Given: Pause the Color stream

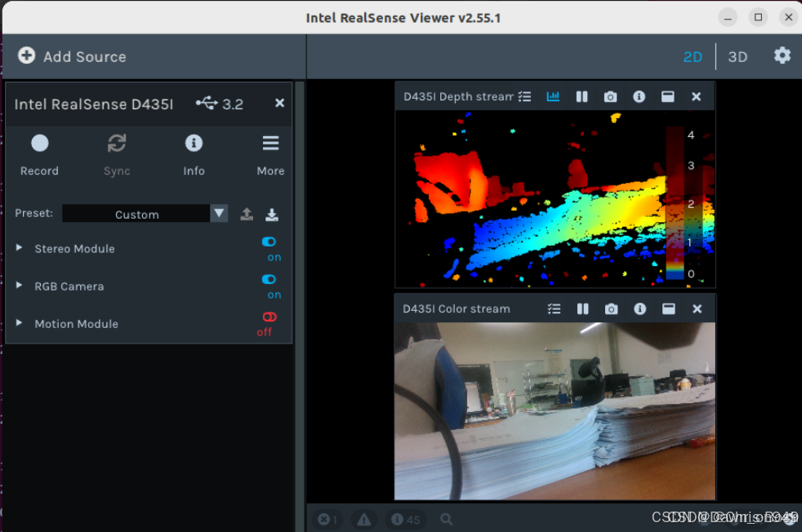Looking at the screenshot, I should (x=582, y=308).
